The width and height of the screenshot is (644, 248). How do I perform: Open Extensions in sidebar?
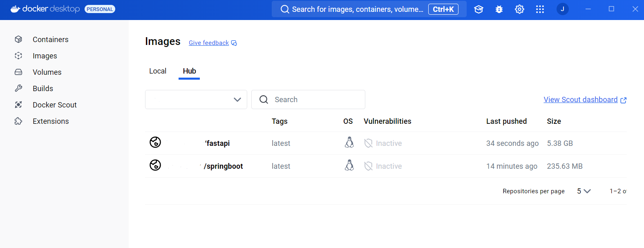click(51, 121)
